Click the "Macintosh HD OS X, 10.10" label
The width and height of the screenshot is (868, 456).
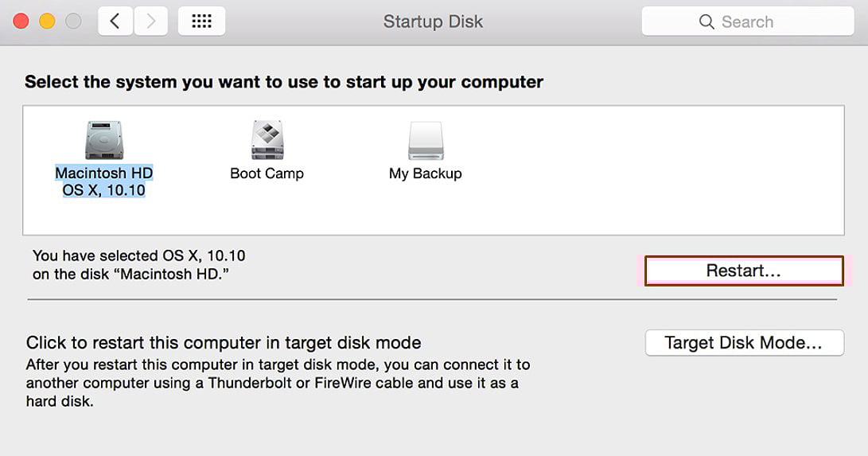tap(103, 181)
